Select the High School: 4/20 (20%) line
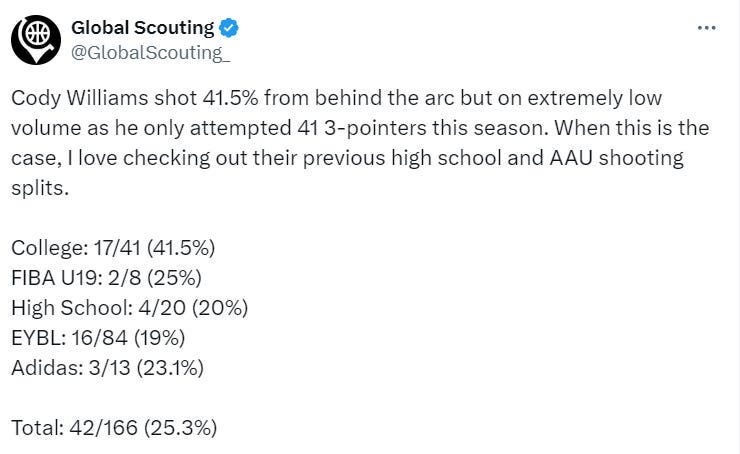 click(130, 308)
